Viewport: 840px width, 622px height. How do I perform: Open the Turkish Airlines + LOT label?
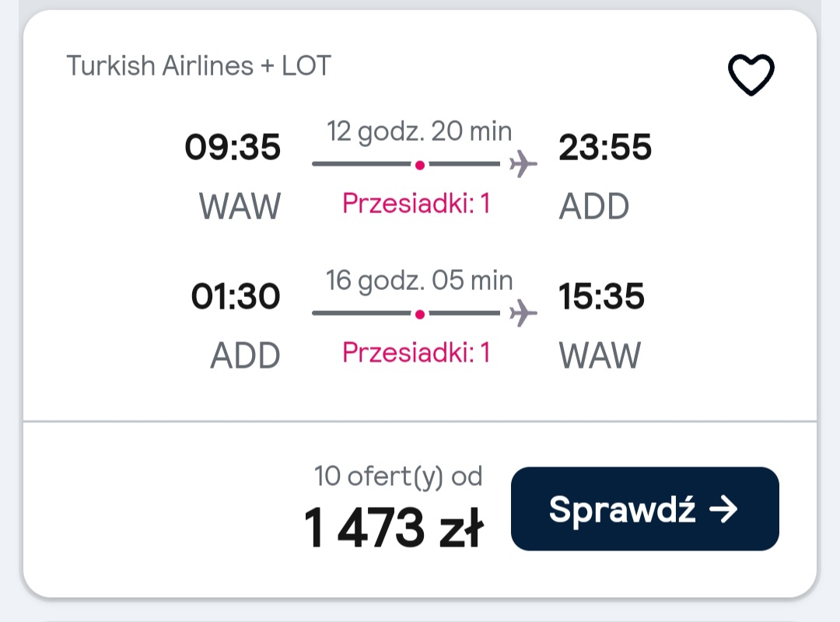[199, 66]
